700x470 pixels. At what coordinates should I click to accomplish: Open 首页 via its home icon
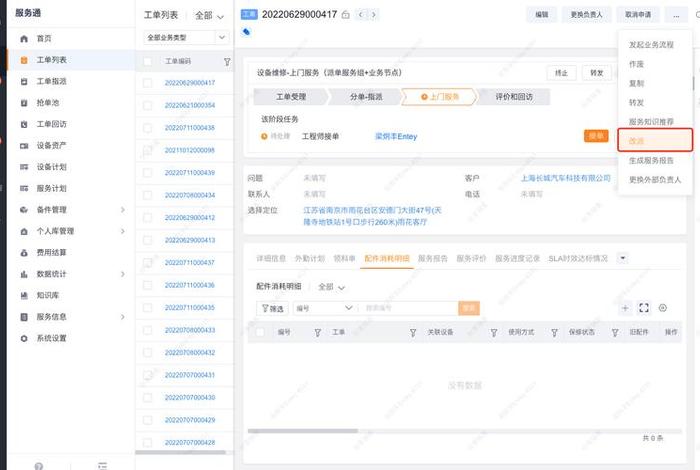click(24, 39)
